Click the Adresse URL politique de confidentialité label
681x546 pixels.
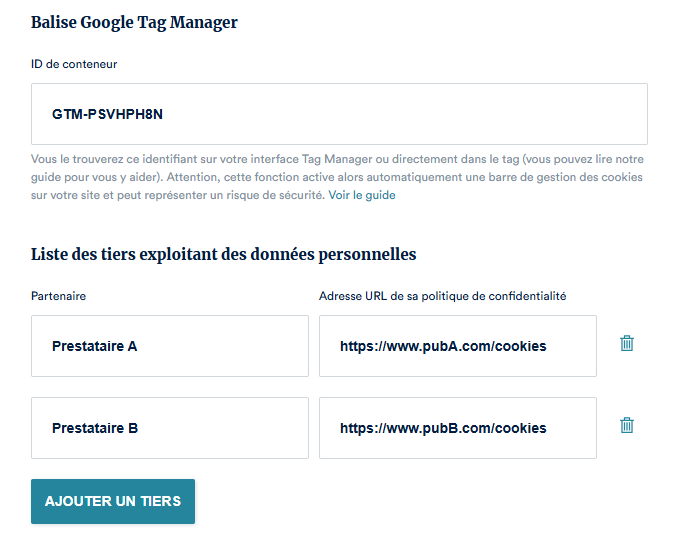[x=442, y=296]
